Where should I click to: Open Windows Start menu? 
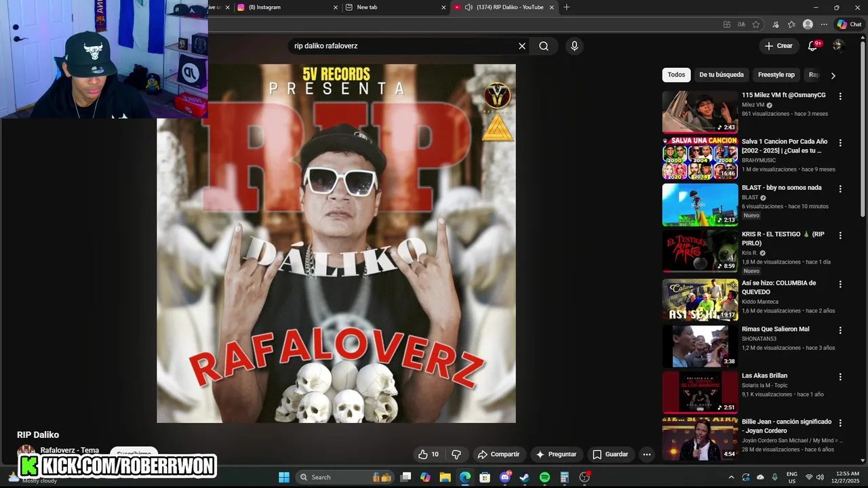pyautogui.click(x=284, y=477)
